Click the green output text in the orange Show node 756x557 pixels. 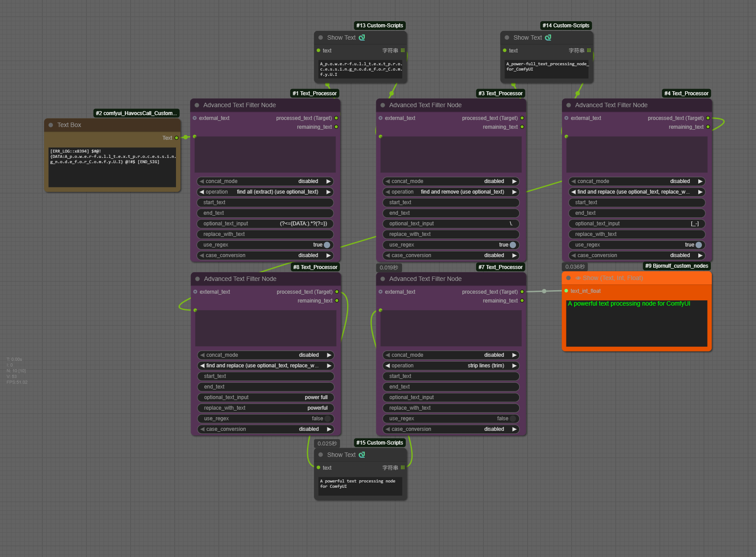click(629, 303)
